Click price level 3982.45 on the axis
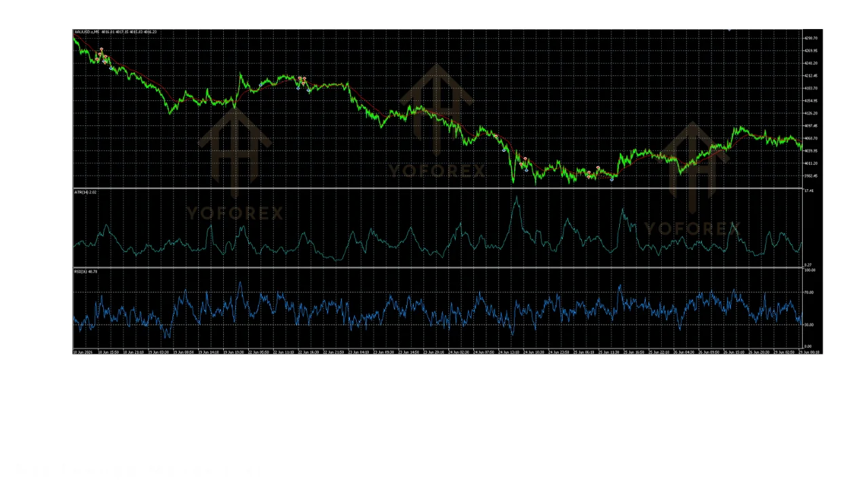Screen dimensions: 868x488 [x=810, y=176]
